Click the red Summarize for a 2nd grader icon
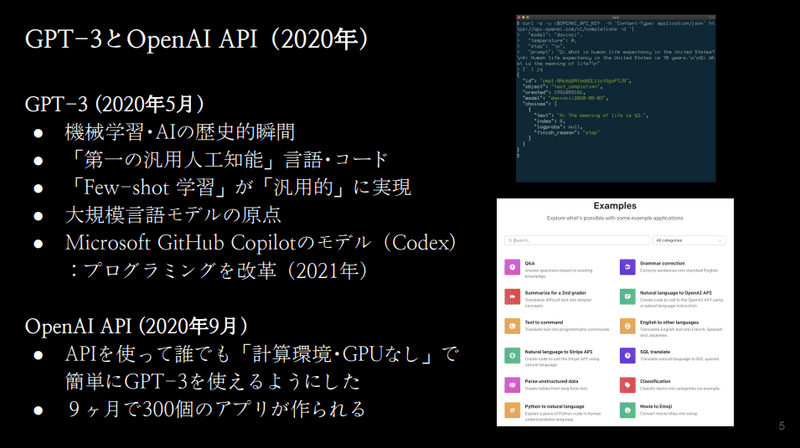800x448 pixels. click(512, 296)
